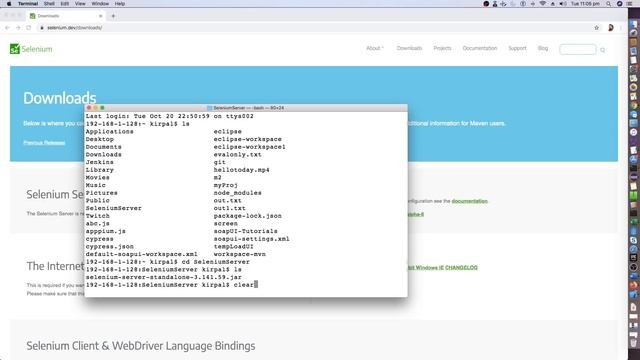Open Blog in site navigation
640x360 pixels.
click(x=543, y=48)
